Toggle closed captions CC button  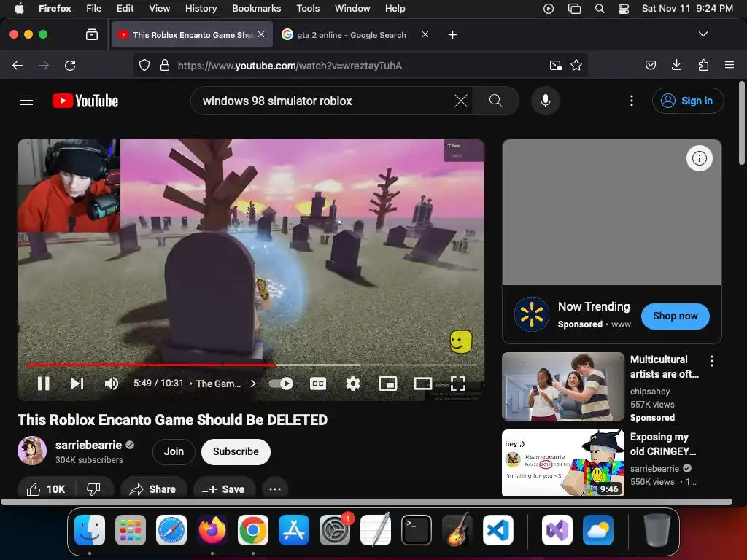point(318,384)
